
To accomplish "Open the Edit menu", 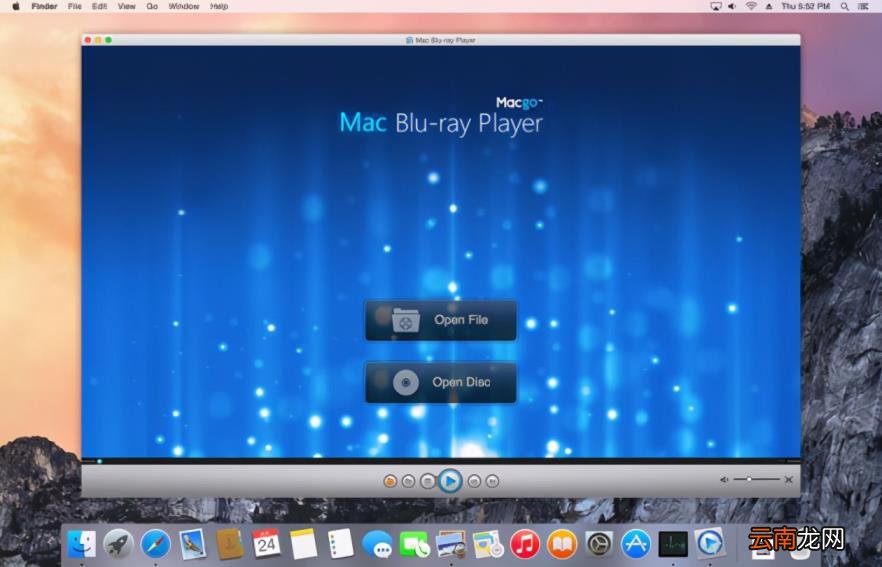I will point(100,6).
